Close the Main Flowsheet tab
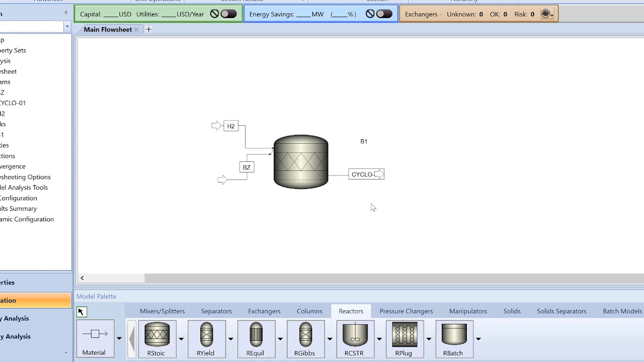Viewport: 644px width, 362px height. pyautogui.click(x=136, y=30)
